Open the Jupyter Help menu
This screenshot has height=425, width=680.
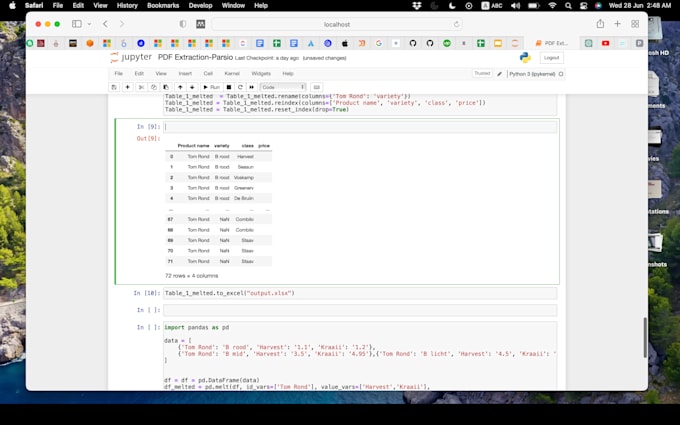(x=288, y=74)
